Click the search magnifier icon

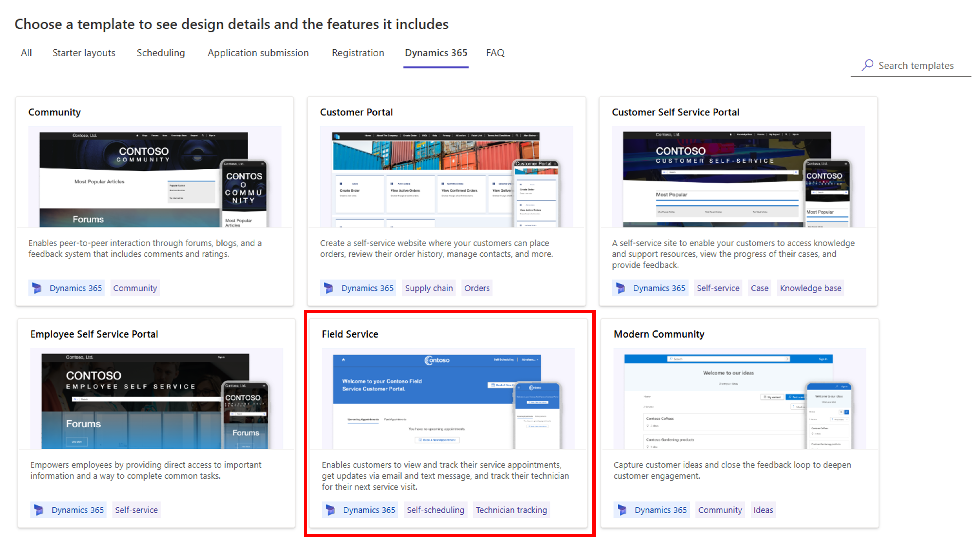[867, 65]
